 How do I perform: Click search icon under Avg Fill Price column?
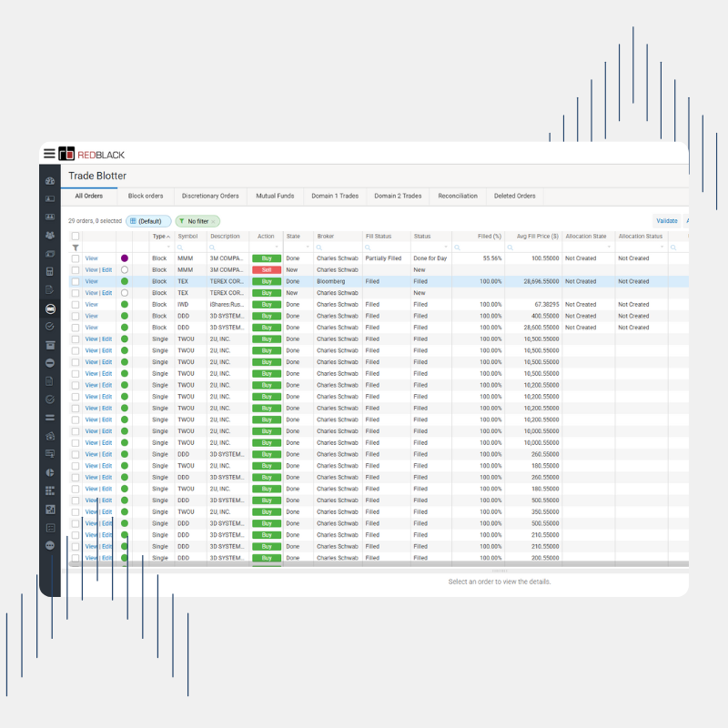(x=510, y=248)
